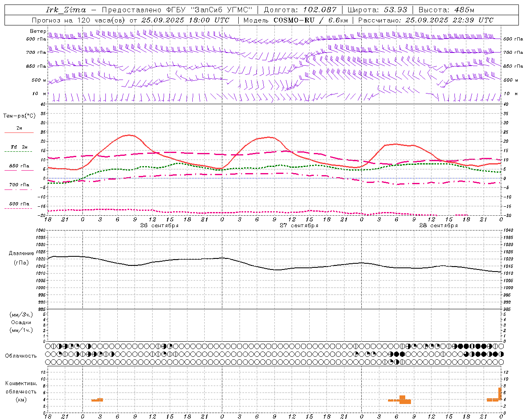Screen dimensions: 525x420
Task: Select Прогноз на 120 часа(ов) forecast line
Action: [131, 20]
